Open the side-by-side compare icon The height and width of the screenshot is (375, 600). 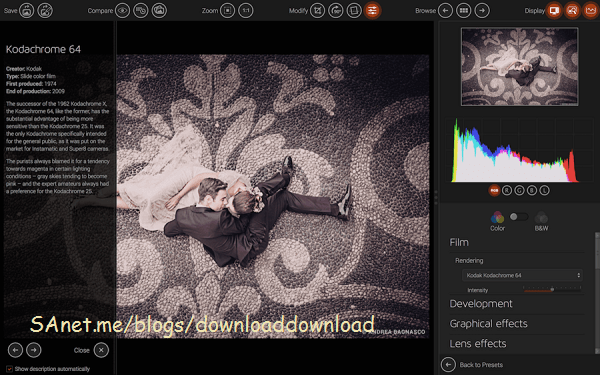141,10
